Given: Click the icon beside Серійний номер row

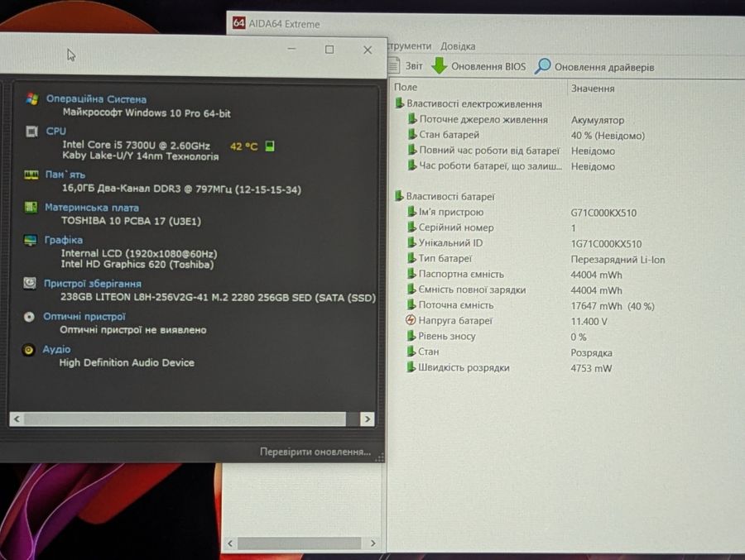Looking at the screenshot, I should pos(411,227).
